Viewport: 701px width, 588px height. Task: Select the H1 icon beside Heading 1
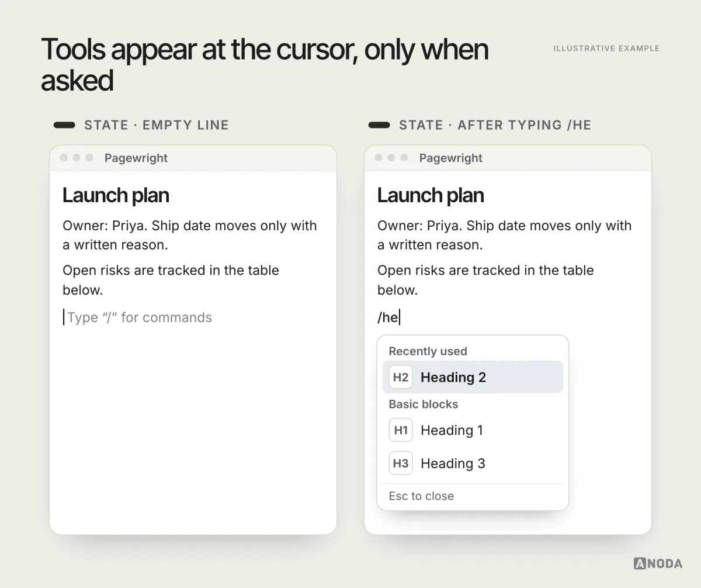coord(401,430)
